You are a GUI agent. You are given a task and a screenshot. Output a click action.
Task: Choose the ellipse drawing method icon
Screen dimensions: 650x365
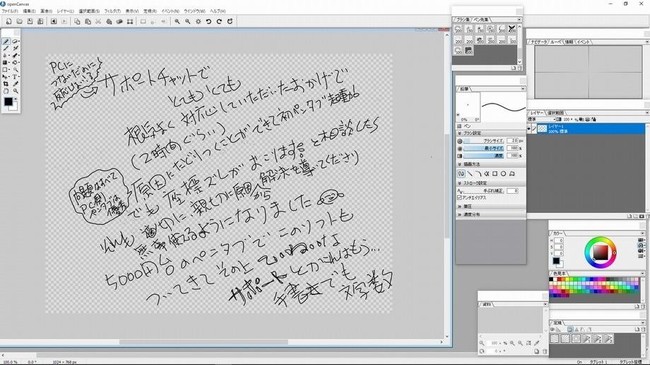pos(503,174)
